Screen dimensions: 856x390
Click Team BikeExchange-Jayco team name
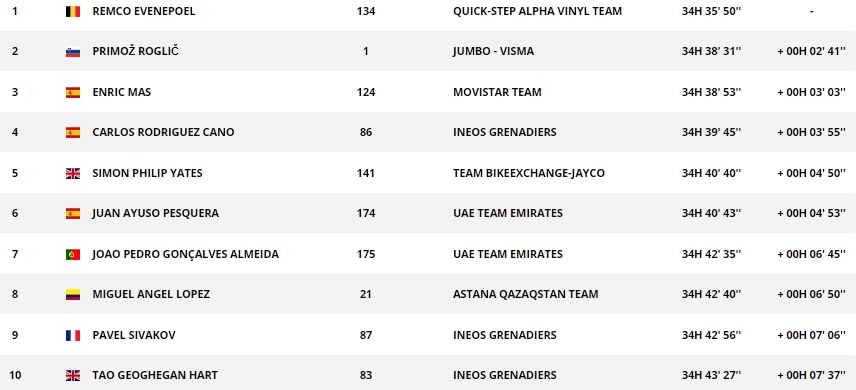click(x=528, y=173)
